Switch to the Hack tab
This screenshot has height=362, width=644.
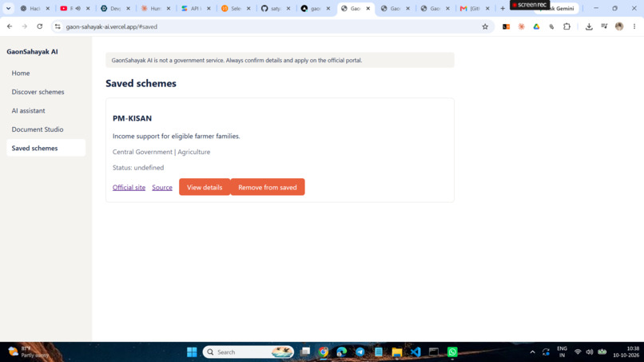pyautogui.click(x=34, y=8)
